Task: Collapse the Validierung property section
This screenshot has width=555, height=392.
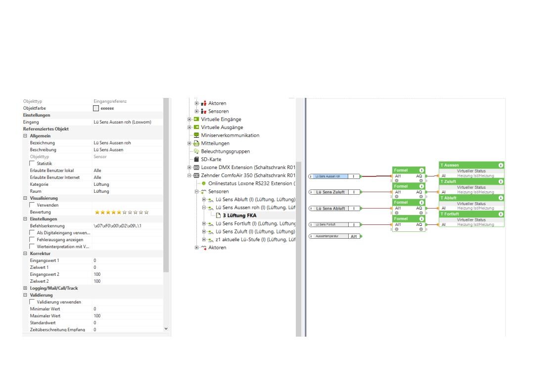Action: [25, 295]
